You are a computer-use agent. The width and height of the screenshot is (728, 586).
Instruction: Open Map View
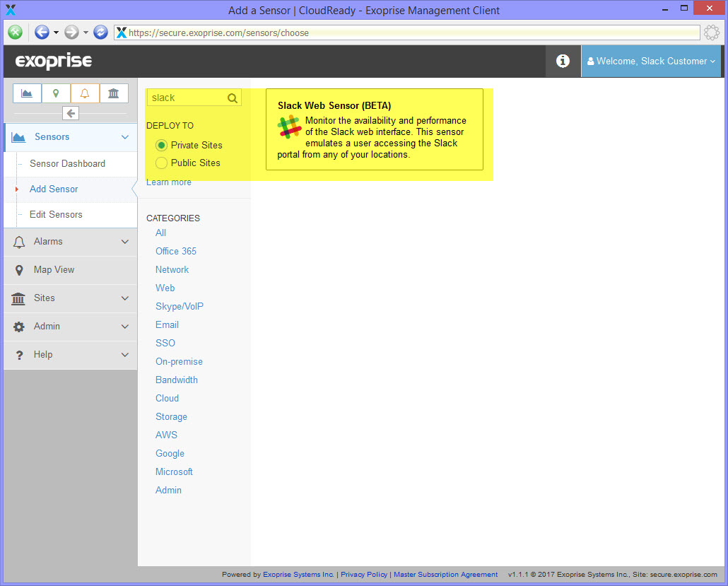point(71,270)
